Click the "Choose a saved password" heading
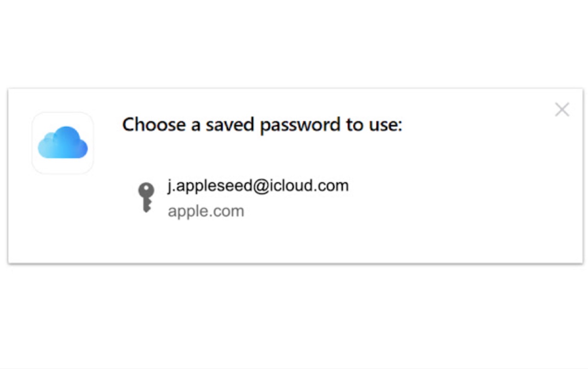588x369 pixels. (x=262, y=125)
